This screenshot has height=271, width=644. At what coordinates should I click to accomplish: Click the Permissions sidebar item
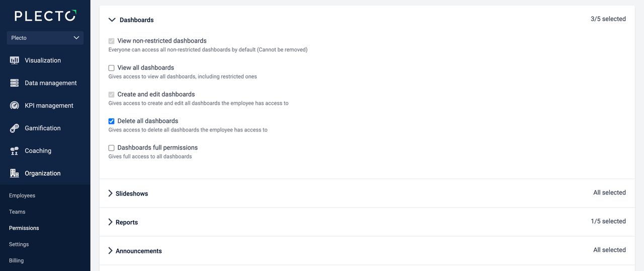pos(24,228)
